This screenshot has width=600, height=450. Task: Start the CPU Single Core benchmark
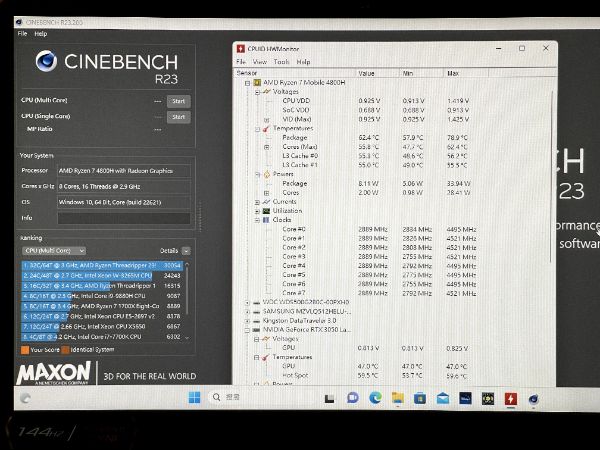tap(178, 117)
